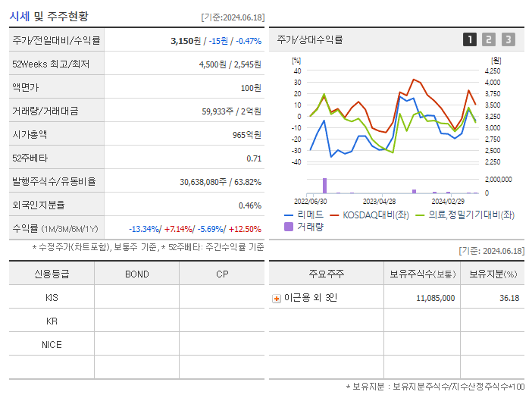The image size is (532, 398).
Task: Click the 발행주식수/유동비율 row label
Action: tap(55, 181)
